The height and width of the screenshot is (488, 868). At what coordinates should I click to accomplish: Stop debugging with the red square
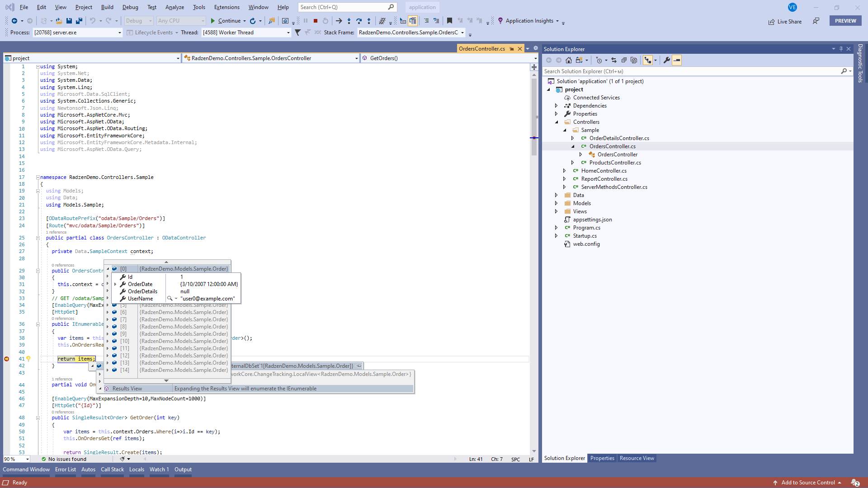(x=316, y=21)
